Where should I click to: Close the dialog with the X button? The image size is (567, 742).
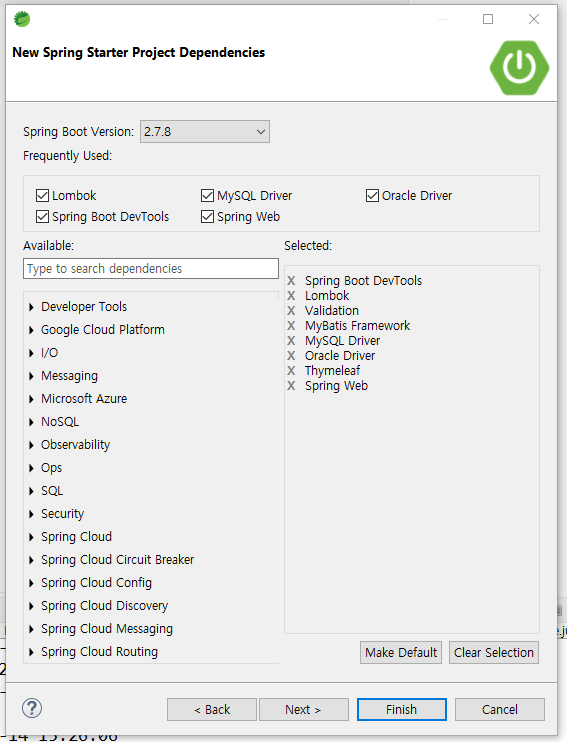(534, 19)
